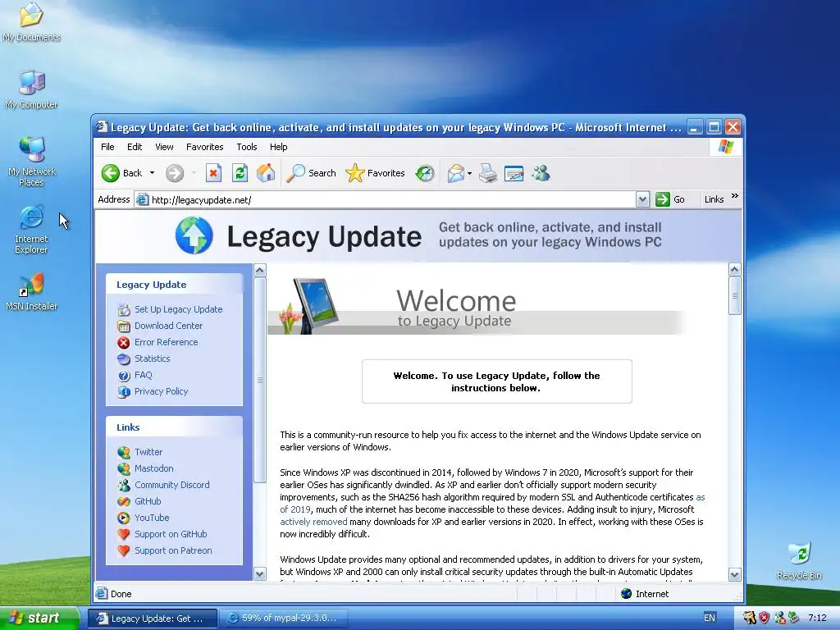This screenshot has width=840, height=630.
Task: Click the grey Forward arrow icon
Action: 175,173
